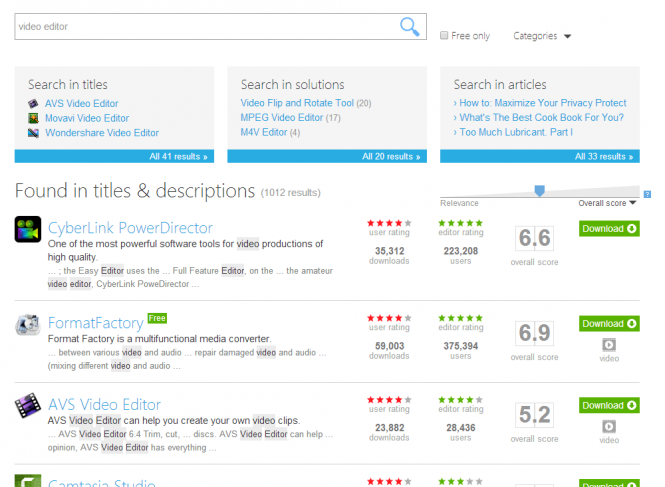Click the Wondershare Video Editor small icon

tap(33, 133)
